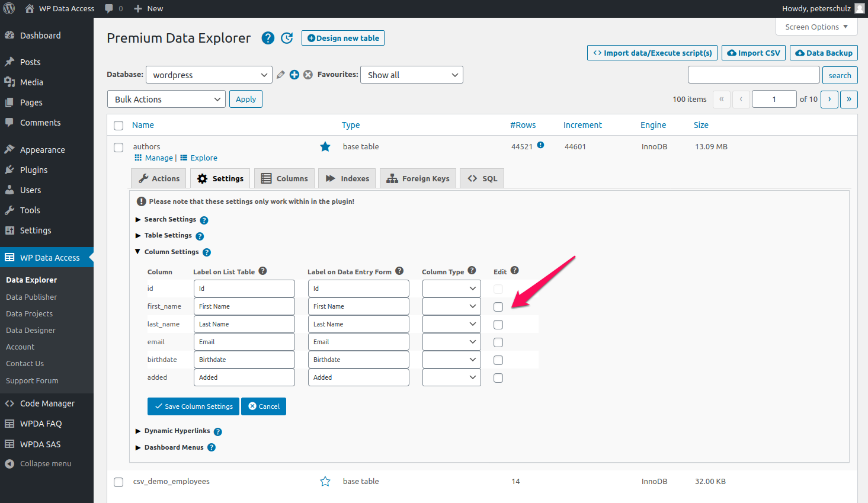The image size is (868, 503).
Task: Click Import data/Execute script(s) button
Action: [652, 53]
